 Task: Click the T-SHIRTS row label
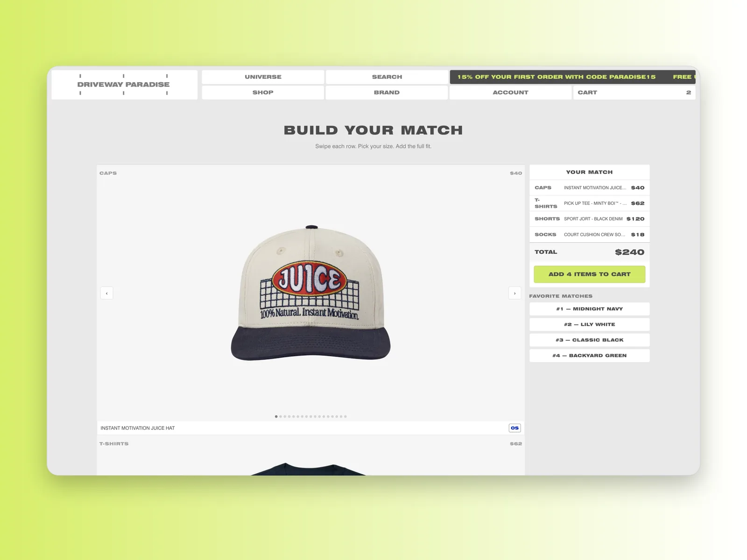click(x=114, y=444)
